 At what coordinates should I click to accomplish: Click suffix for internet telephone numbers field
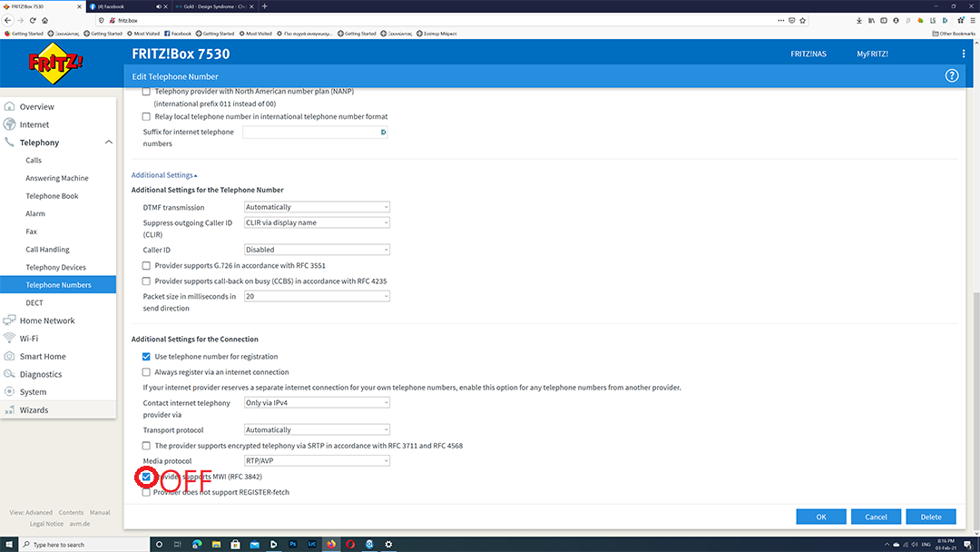(315, 132)
